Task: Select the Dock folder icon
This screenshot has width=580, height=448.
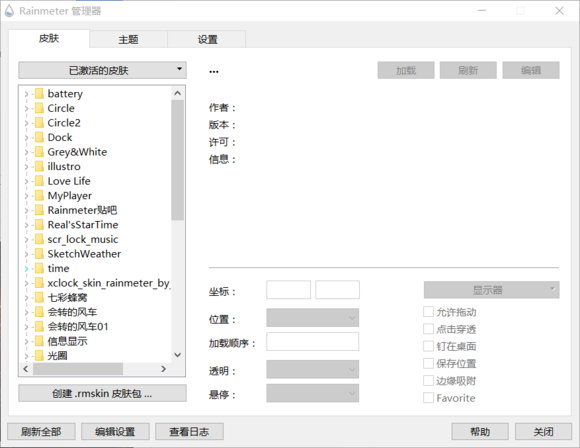Action: pyautogui.click(x=39, y=137)
